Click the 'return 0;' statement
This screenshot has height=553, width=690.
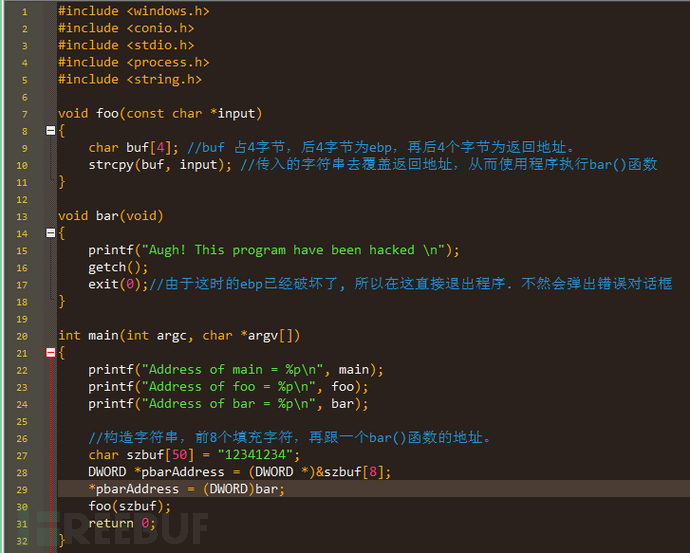coord(122,524)
